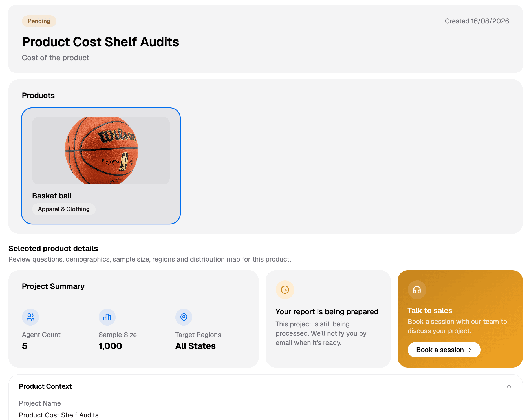
Task: Click the Project Name field label
Action: point(40,403)
